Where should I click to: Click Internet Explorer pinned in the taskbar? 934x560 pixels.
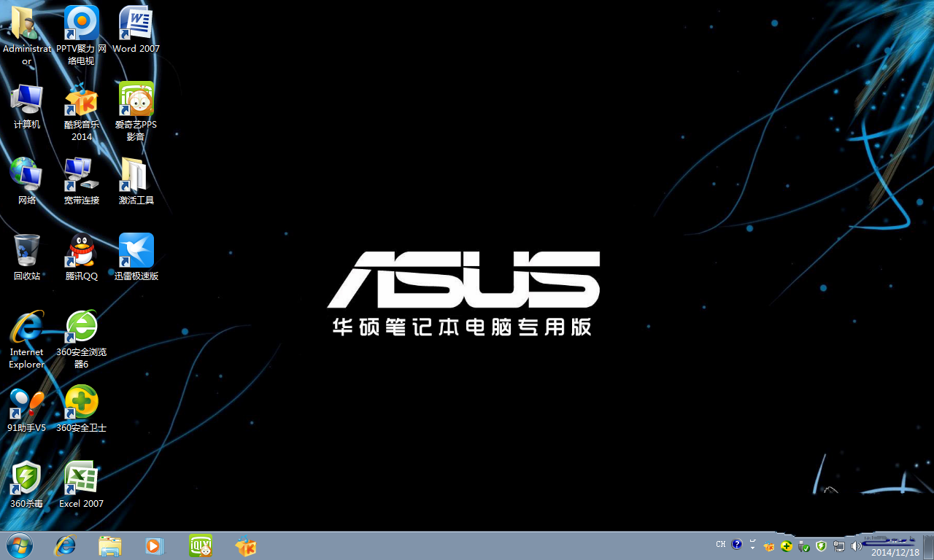point(65,545)
